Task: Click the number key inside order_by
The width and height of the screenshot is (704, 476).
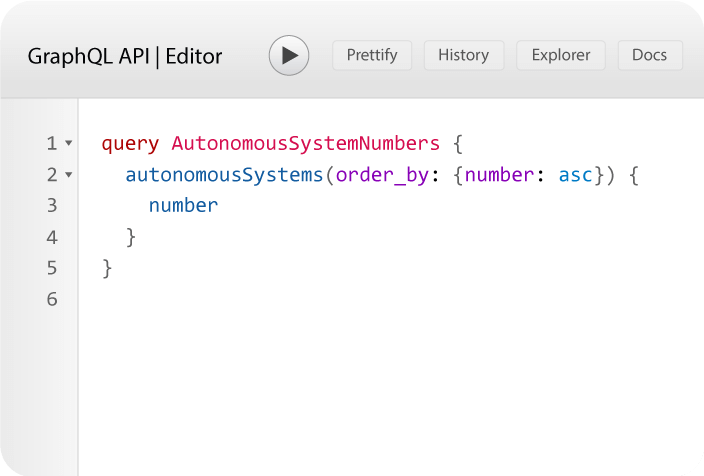Action: 499,175
